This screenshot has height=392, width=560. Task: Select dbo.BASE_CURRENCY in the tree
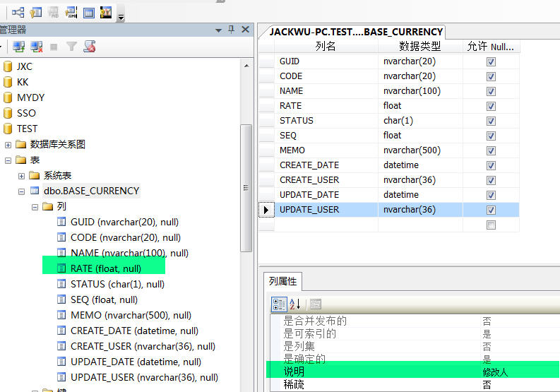(x=91, y=191)
